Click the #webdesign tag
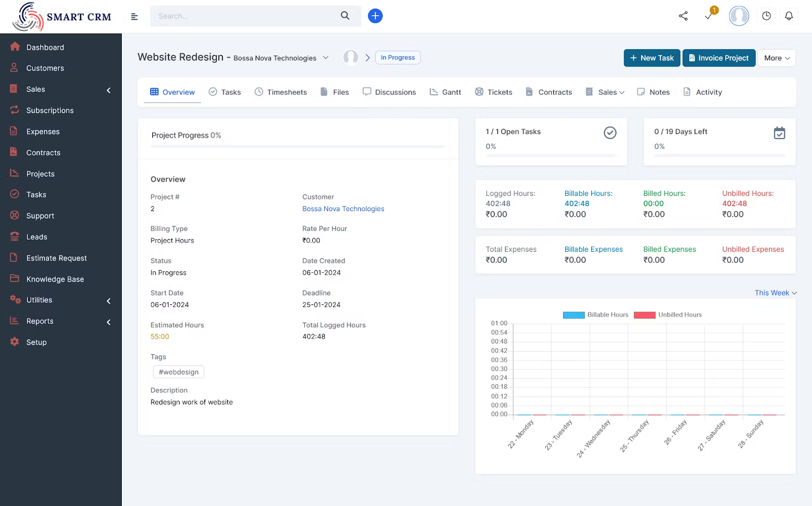Viewport: 812px width, 506px height. pyautogui.click(x=178, y=372)
